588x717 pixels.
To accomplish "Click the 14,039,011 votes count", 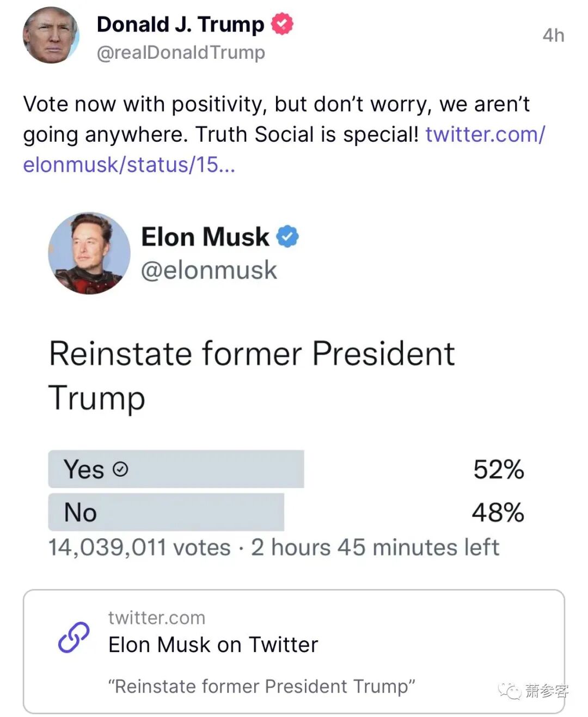I will pos(139,548).
